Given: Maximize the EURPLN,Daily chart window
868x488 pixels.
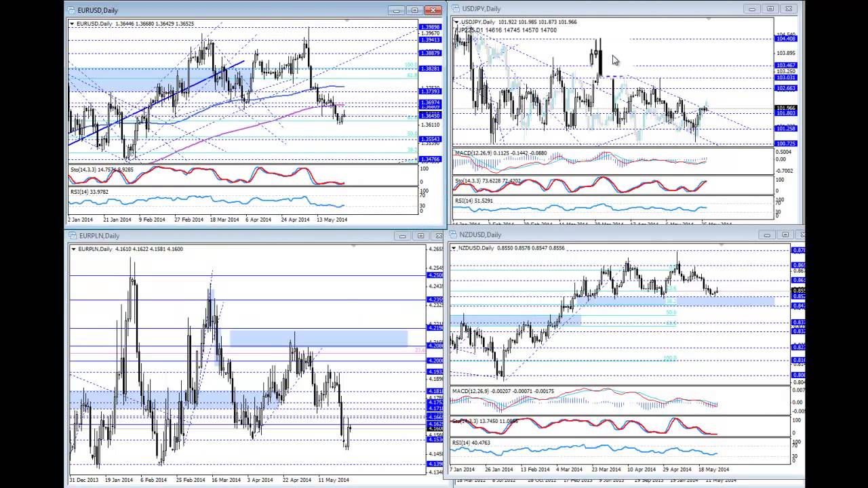Looking at the screenshot, I should coord(420,236).
